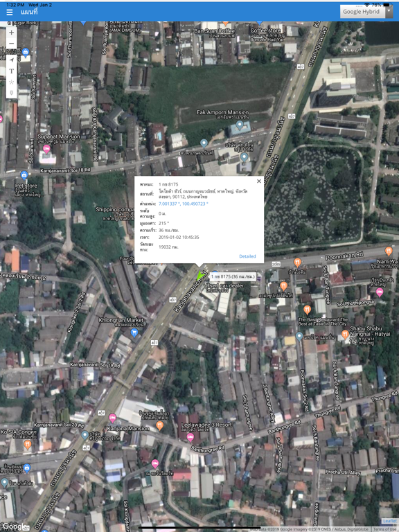Select the Khlongrian Market shopping pin
The height and width of the screenshot is (532, 399).
pyautogui.click(x=134, y=332)
